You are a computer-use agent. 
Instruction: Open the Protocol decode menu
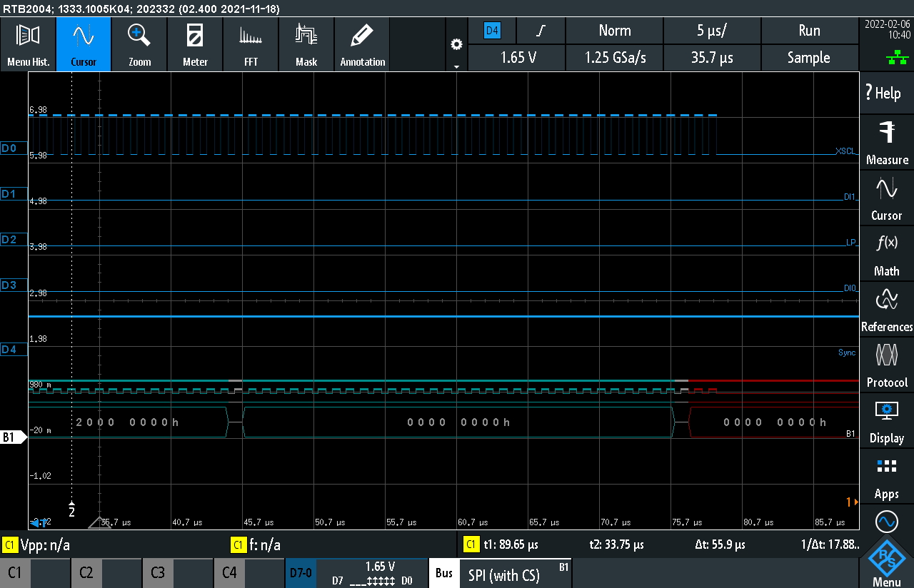(x=886, y=365)
